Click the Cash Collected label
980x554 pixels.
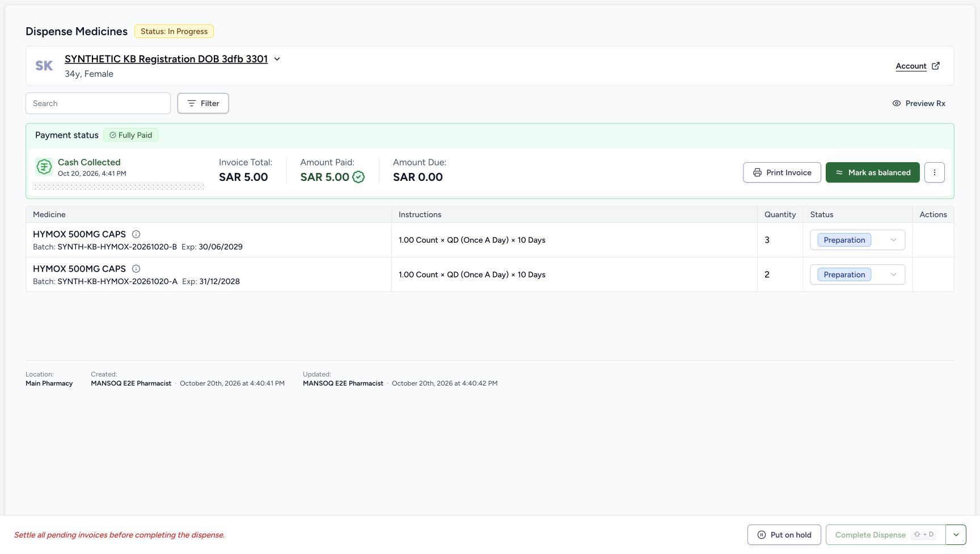tap(89, 162)
